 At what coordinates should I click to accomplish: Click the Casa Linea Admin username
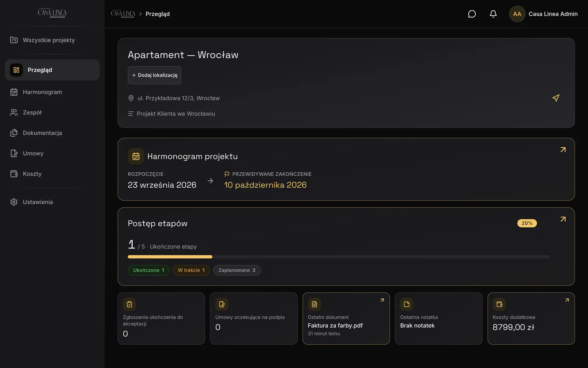point(553,14)
